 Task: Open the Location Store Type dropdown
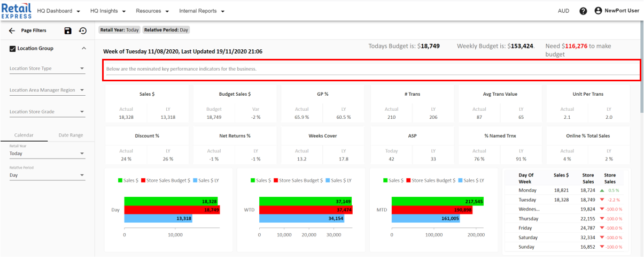click(47, 68)
